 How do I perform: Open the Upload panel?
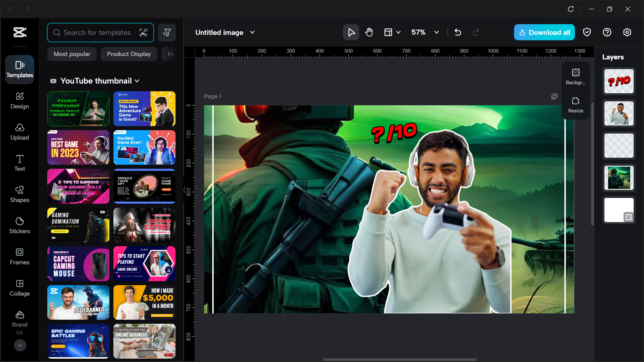tap(19, 132)
